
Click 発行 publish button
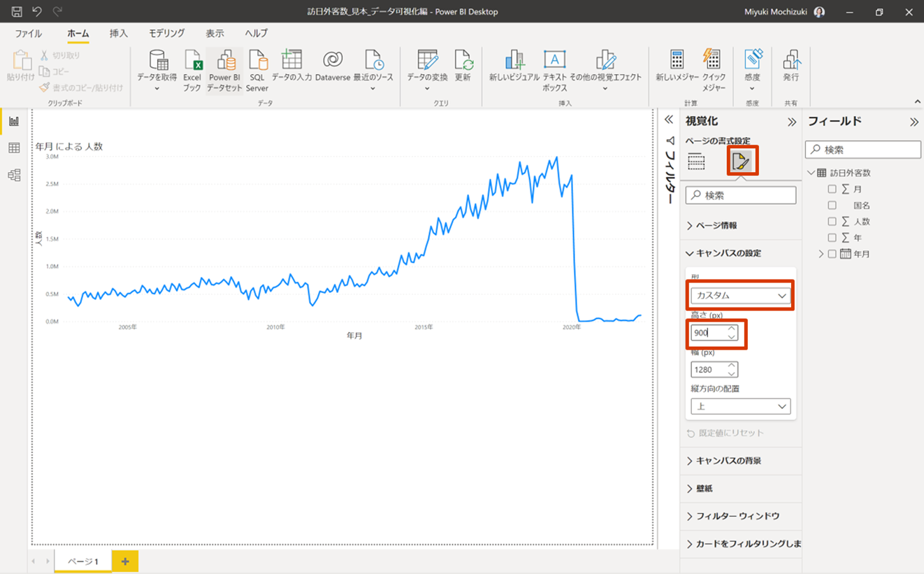791,66
